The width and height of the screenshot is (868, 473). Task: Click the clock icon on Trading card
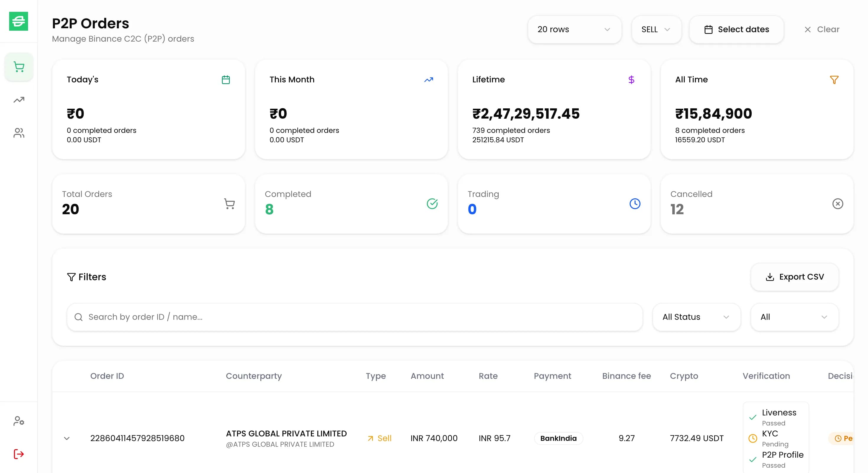[635, 203]
